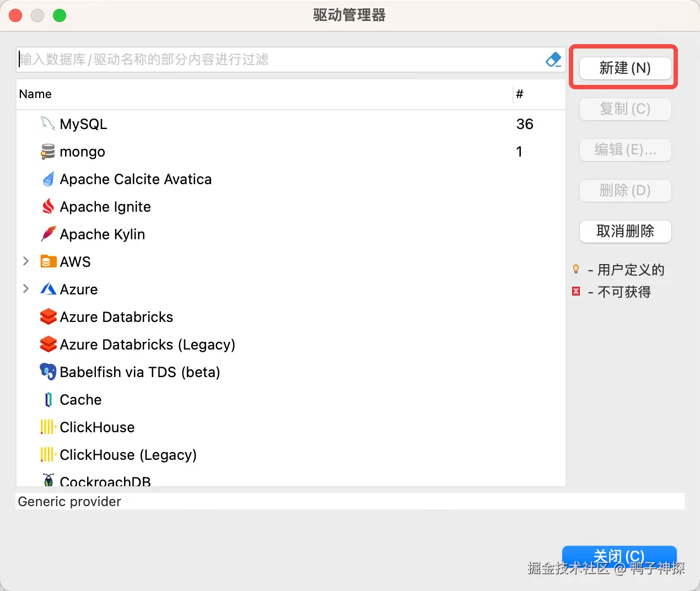Image resolution: width=700 pixels, height=591 pixels.
Task: Click the Babelfish via TDS icon
Action: 48,372
